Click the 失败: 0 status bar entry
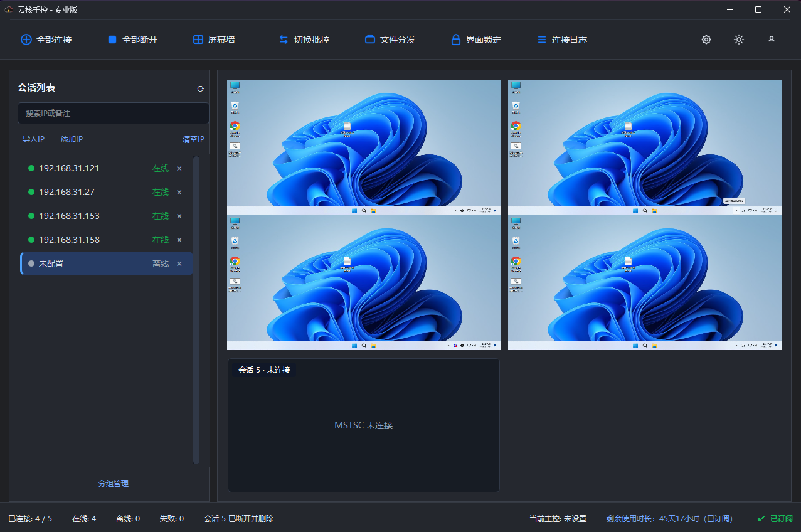 [x=172, y=519]
